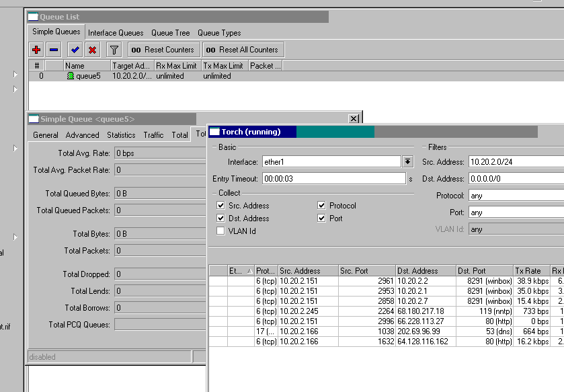Select the Torch row with destination 10.20.2.2
This screenshot has height=392, width=564.
click(x=387, y=281)
